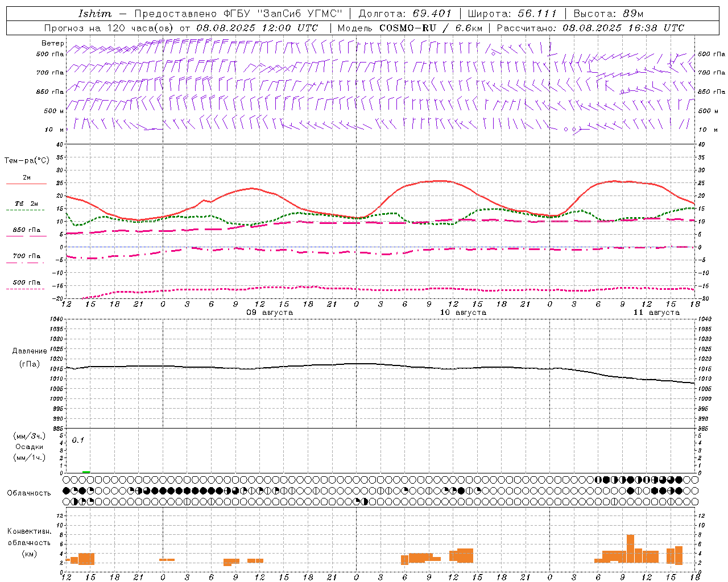This screenshot has width=728, height=582.
Task: Click "850 гПа" entry in temperature legend
Action: pos(27,230)
